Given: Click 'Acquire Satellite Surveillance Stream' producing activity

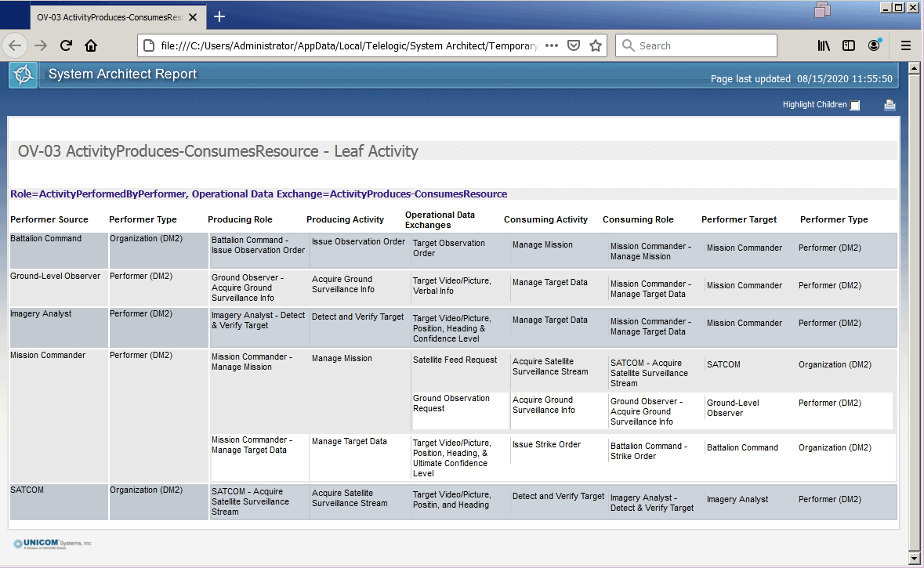Looking at the screenshot, I should [x=350, y=498].
